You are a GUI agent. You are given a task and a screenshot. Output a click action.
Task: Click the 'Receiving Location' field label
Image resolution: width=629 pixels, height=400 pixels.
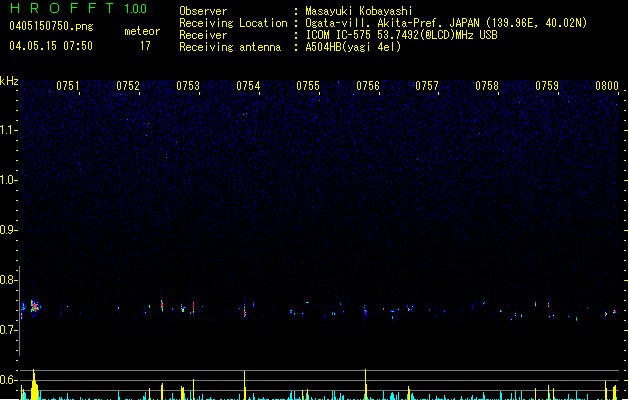click(x=233, y=23)
